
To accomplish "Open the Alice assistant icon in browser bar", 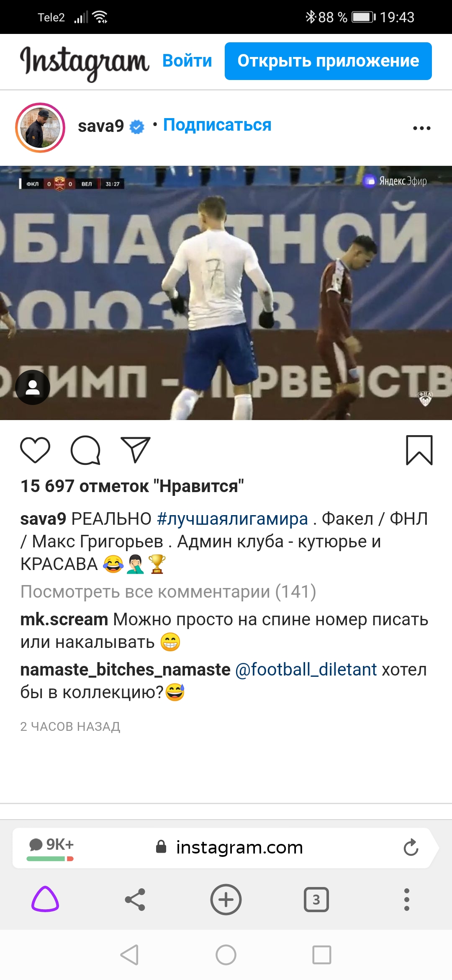I will (x=45, y=899).
